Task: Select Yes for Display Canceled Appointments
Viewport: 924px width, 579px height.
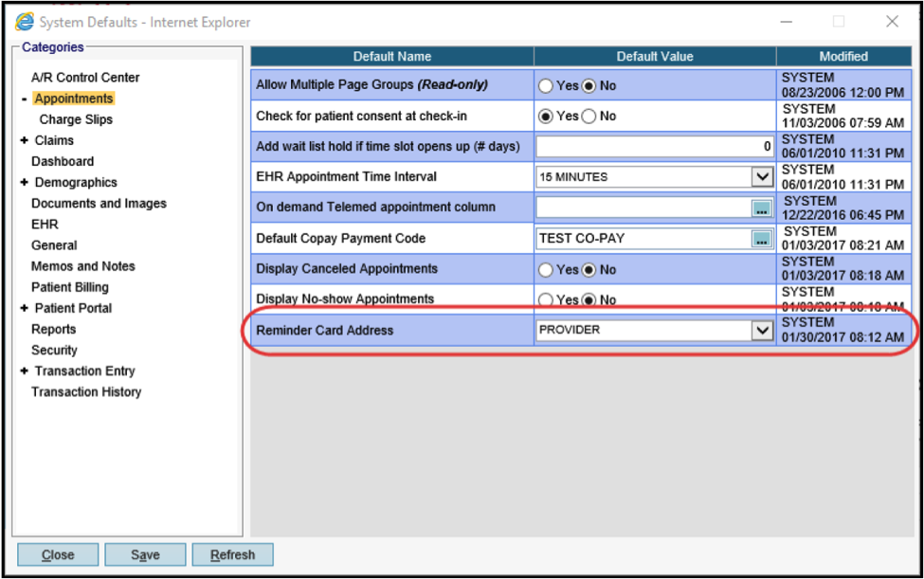Action: coord(546,270)
